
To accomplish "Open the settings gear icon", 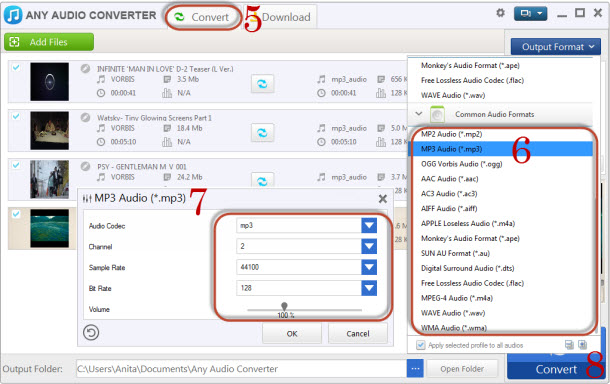I will coord(500,13).
